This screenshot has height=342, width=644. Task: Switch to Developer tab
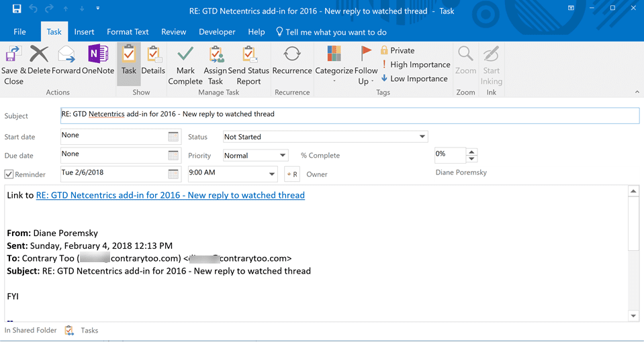coord(217,32)
